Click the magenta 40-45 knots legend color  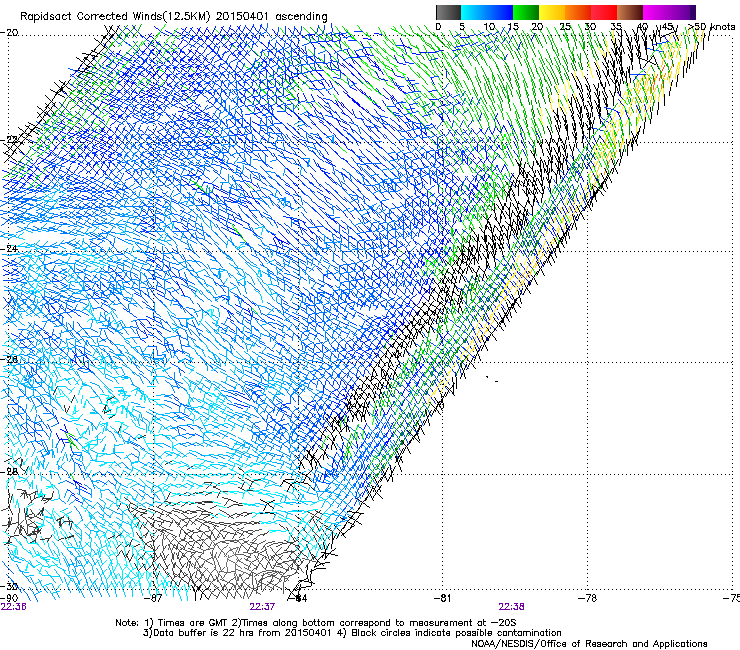tap(656, 12)
